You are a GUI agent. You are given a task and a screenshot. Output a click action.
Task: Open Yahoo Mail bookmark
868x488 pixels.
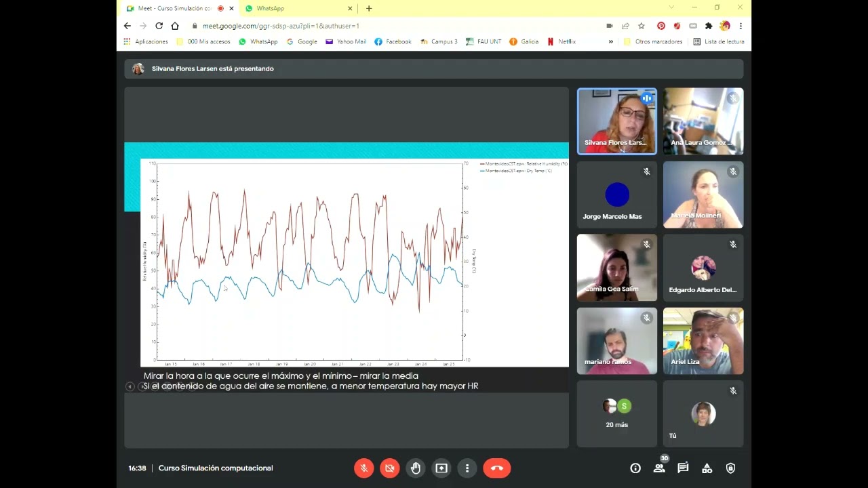coord(346,41)
